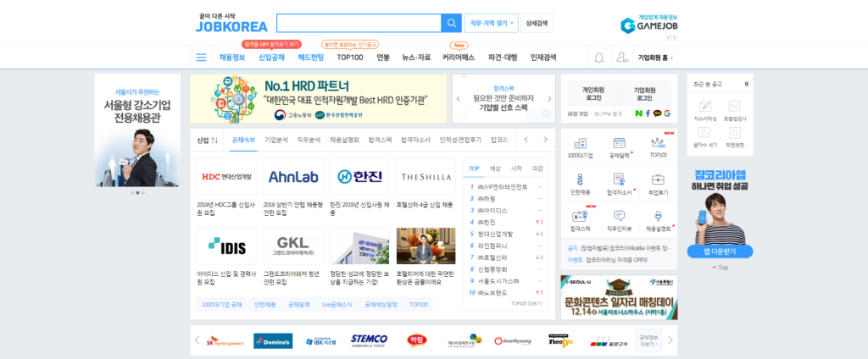Open the MY user profile icon
868x359 pixels.
click(622, 58)
